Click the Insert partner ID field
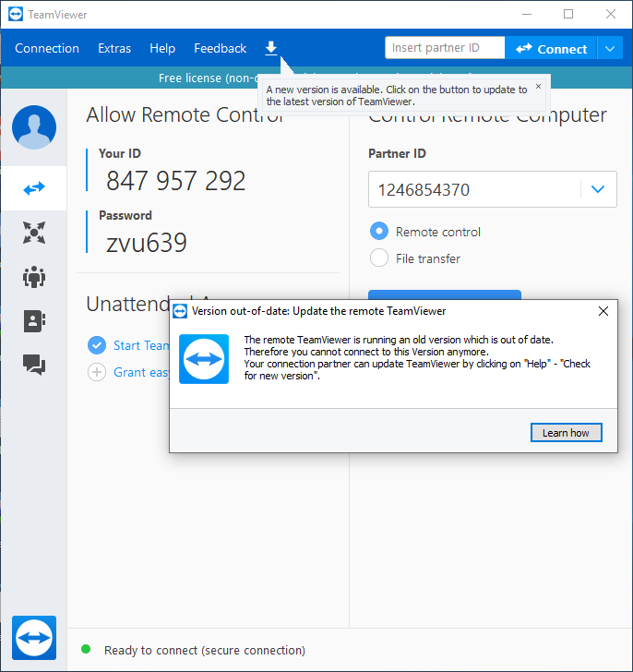Image resolution: width=633 pixels, height=672 pixels. click(445, 48)
